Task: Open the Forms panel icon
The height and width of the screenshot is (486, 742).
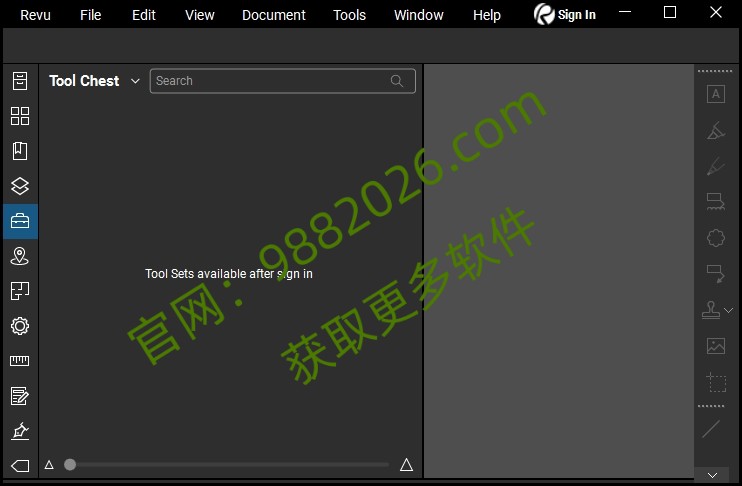Action: pyautogui.click(x=20, y=396)
